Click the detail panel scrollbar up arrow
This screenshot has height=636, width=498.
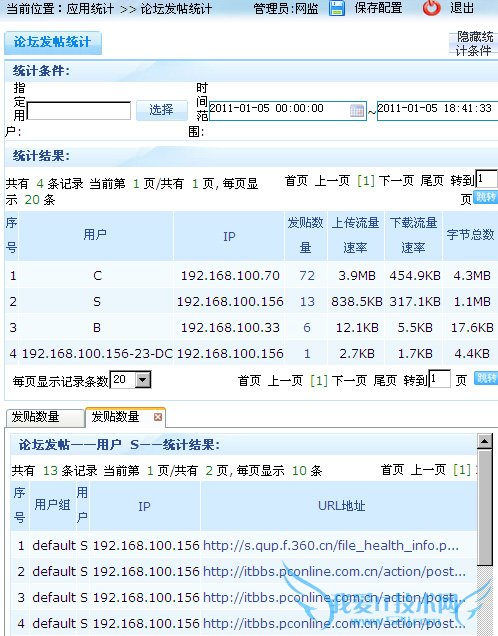485,441
